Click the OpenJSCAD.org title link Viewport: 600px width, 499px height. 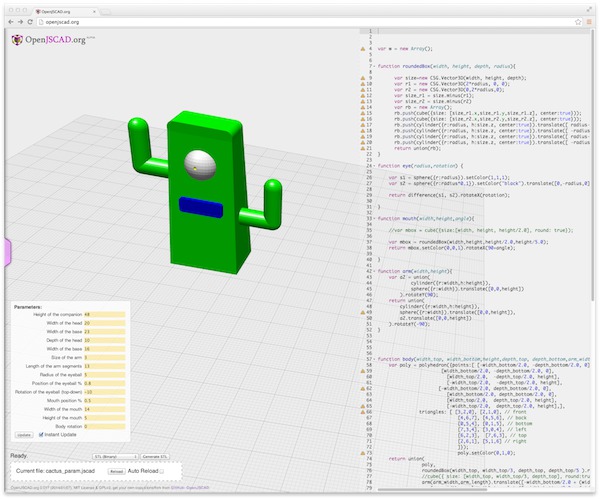point(55,40)
